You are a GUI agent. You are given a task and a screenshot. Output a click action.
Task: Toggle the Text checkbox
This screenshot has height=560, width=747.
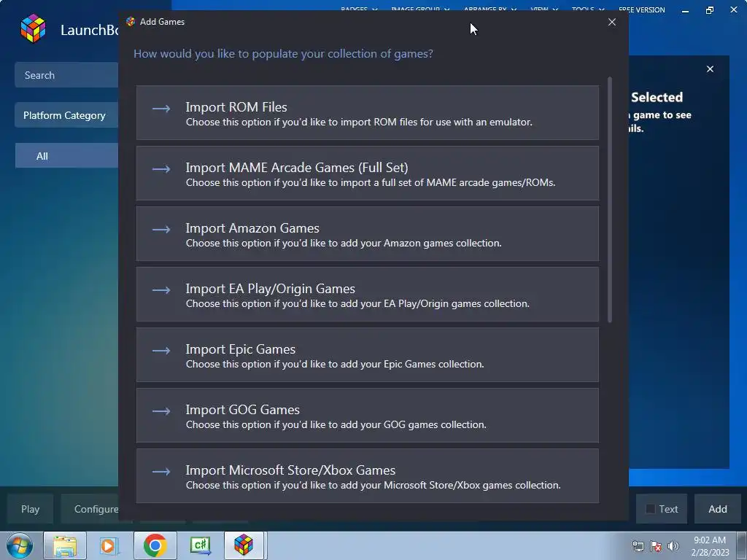(650, 509)
